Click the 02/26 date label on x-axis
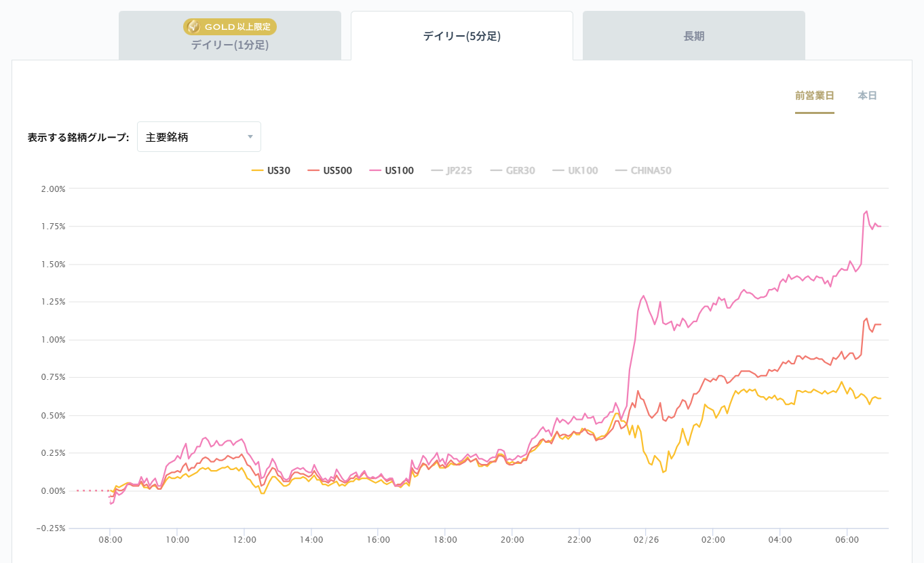The height and width of the screenshot is (563, 924). point(646,540)
